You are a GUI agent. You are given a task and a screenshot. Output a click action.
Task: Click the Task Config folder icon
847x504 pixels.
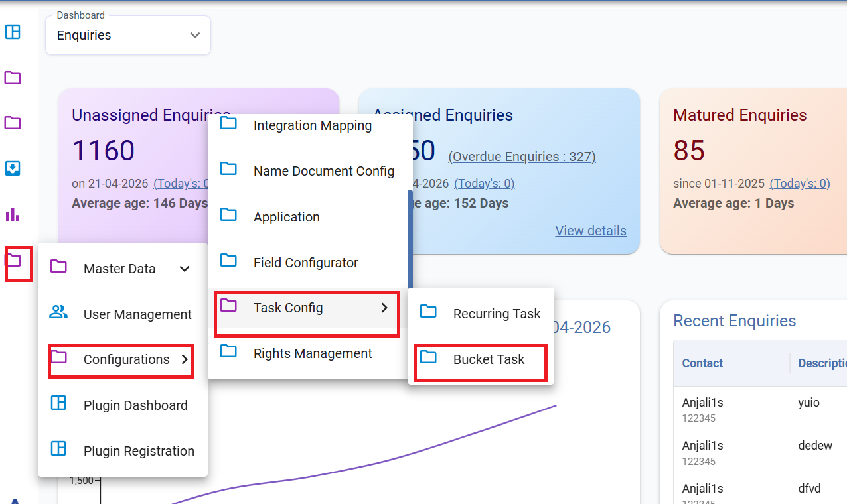point(228,305)
